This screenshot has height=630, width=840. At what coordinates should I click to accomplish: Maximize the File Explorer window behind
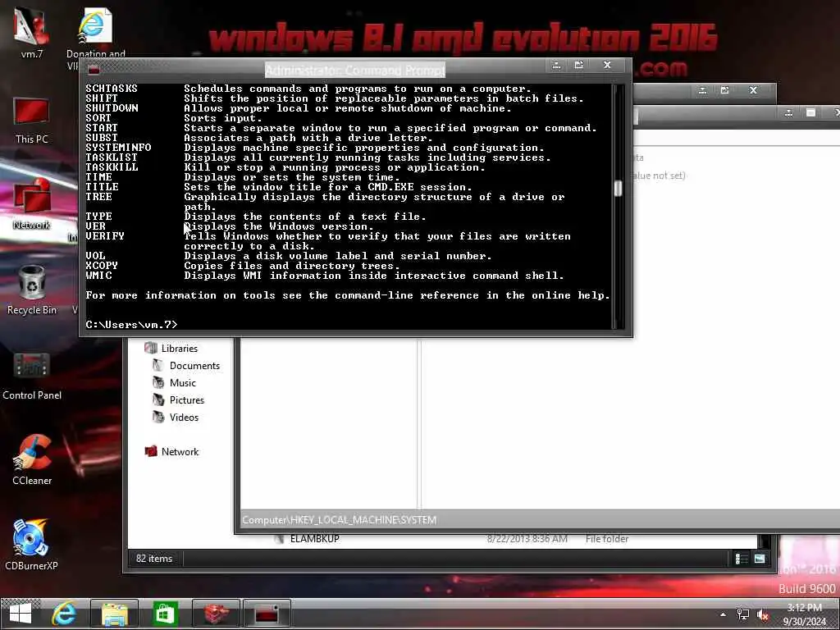[x=725, y=90]
